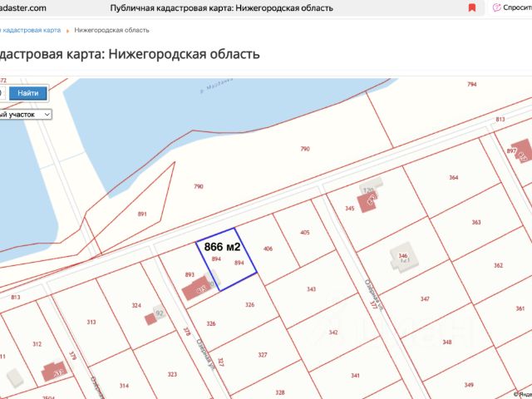Click the Найти search button
Screen dimensions: 532x399
pos(27,93)
